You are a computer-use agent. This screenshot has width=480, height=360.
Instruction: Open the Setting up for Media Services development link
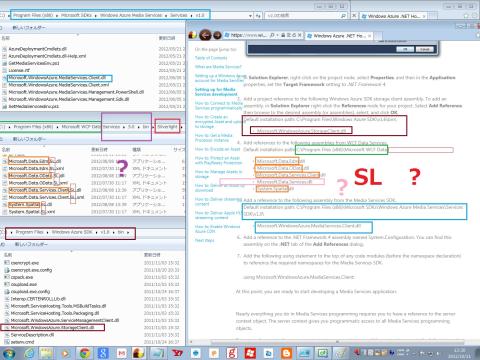tap(216, 92)
